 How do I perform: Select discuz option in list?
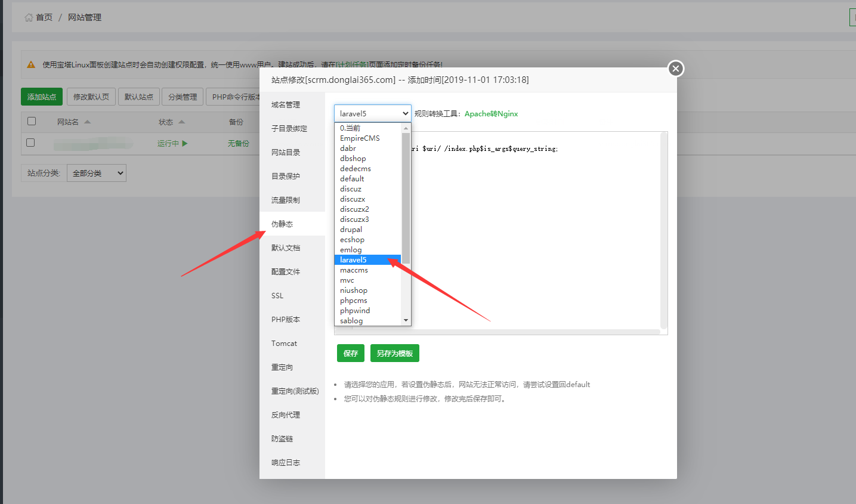[x=368, y=189]
